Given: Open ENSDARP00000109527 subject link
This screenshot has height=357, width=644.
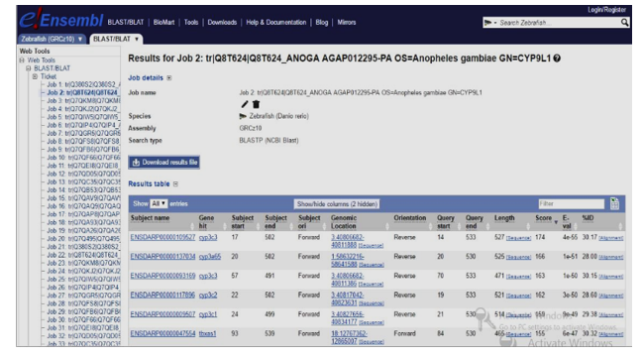Looking at the screenshot, I should pyautogui.click(x=162, y=237).
